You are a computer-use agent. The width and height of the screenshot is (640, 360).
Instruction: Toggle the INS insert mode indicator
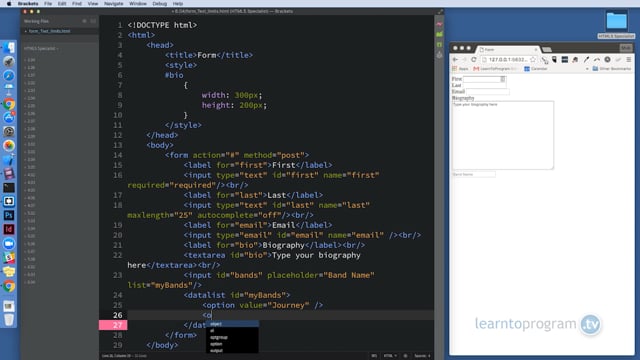click(x=374, y=356)
